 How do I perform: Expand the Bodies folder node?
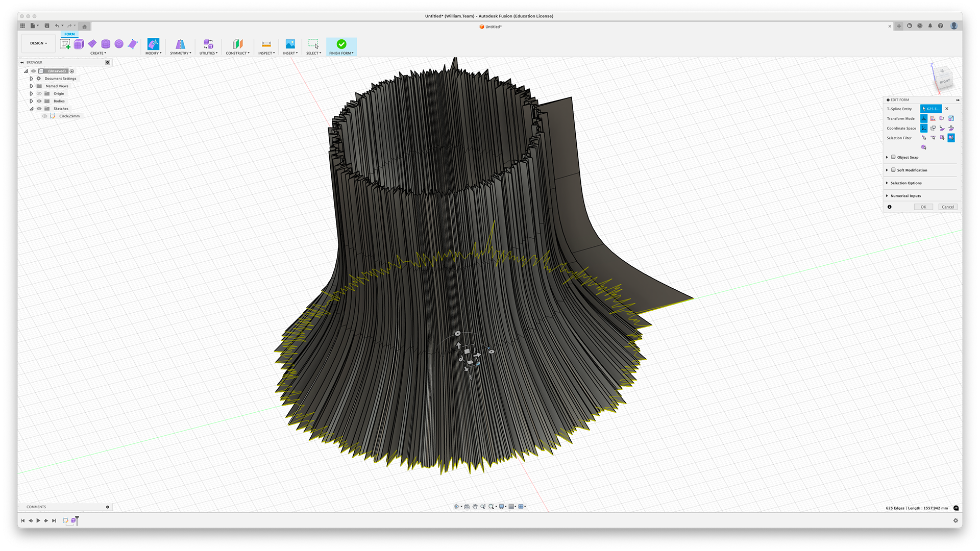tap(31, 101)
